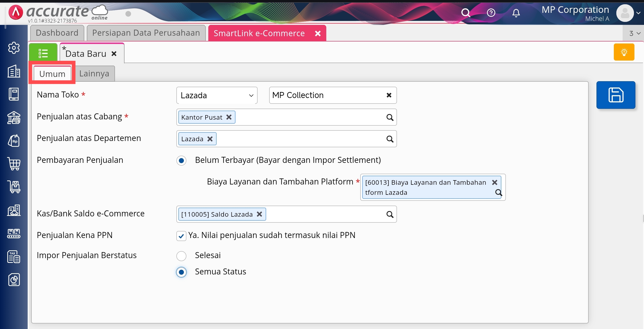The height and width of the screenshot is (329, 644).
Task: Open the green list view icon
Action: [x=43, y=53]
